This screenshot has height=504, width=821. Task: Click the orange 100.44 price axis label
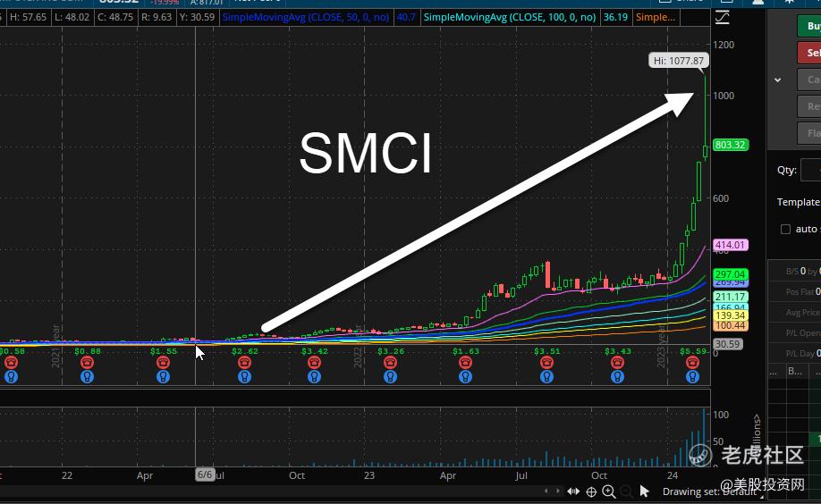click(731, 325)
